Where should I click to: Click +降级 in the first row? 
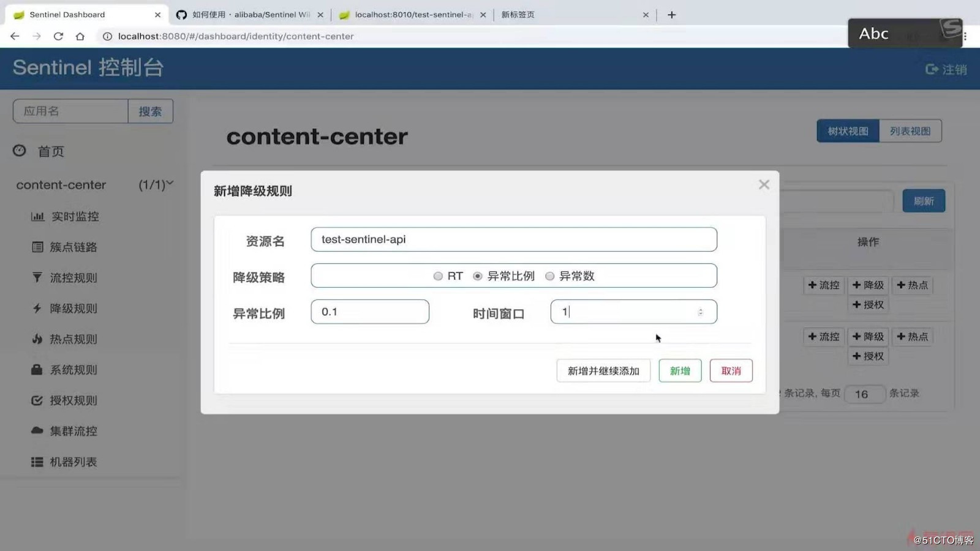point(868,285)
